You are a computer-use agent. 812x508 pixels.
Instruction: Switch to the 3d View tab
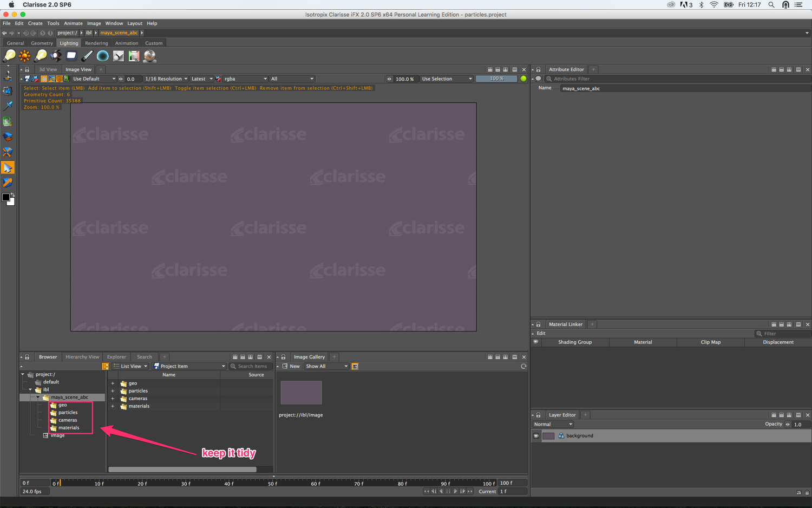click(48, 70)
